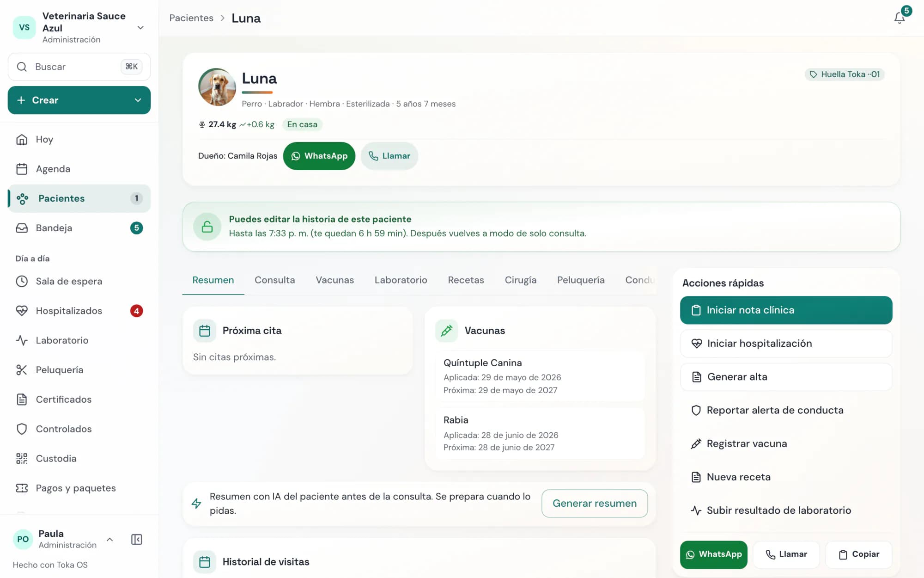Click the Próxima cita calendar icon

(x=205, y=331)
